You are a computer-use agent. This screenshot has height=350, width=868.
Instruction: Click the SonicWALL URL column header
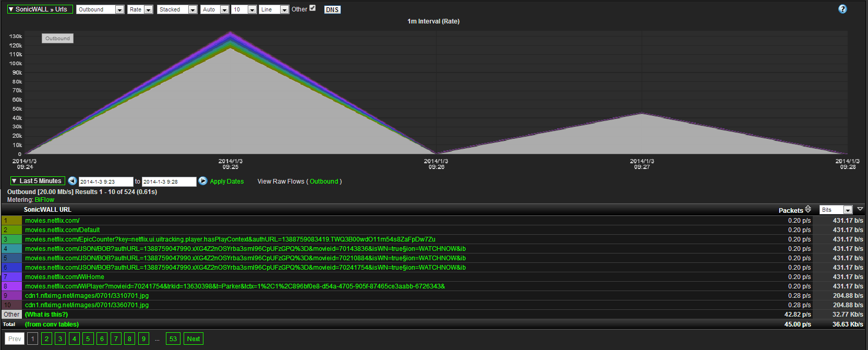[47, 210]
